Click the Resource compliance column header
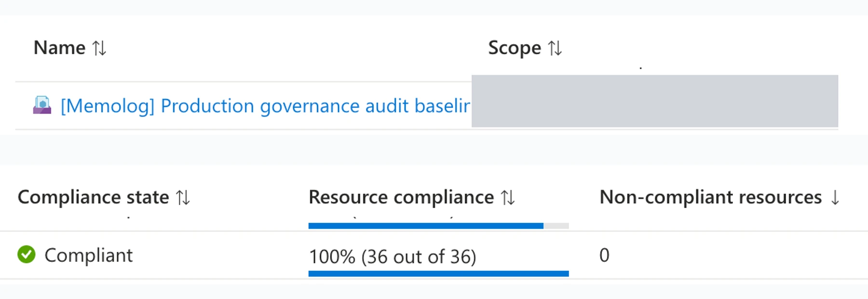This screenshot has width=868, height=299. point(401,197)
